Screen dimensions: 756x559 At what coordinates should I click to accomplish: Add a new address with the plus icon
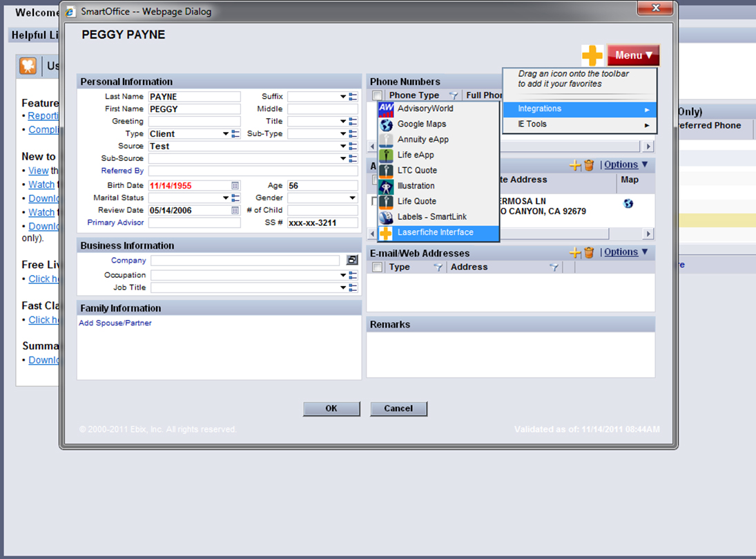575,166
